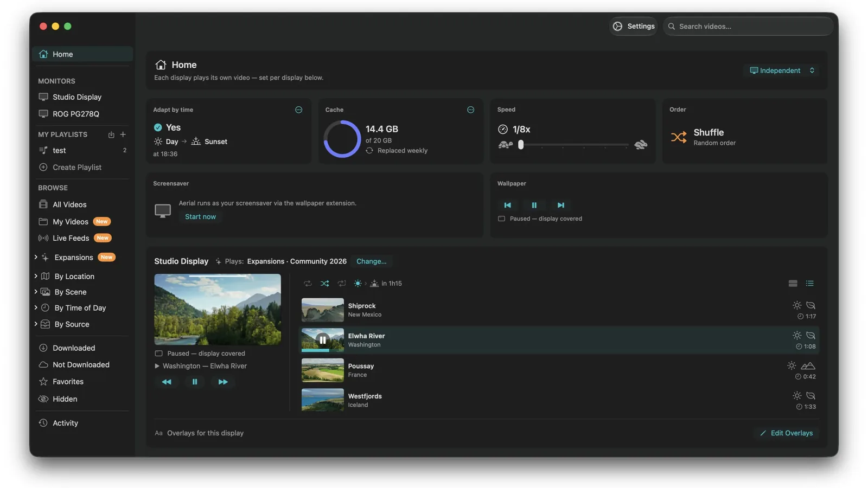Expand the By Scene tree
Image resolution: width=868 pixels, height=488 pixels.
click(36, 292)
